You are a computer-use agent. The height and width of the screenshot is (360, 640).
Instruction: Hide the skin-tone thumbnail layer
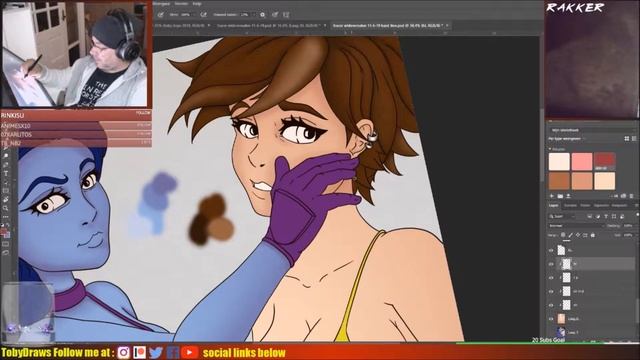point(551,319)
